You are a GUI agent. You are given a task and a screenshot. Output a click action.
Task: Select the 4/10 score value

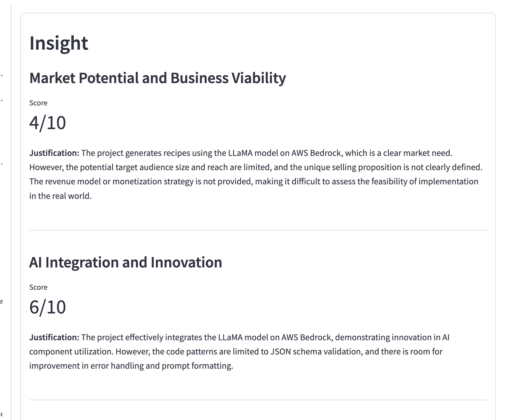point(47,123)
